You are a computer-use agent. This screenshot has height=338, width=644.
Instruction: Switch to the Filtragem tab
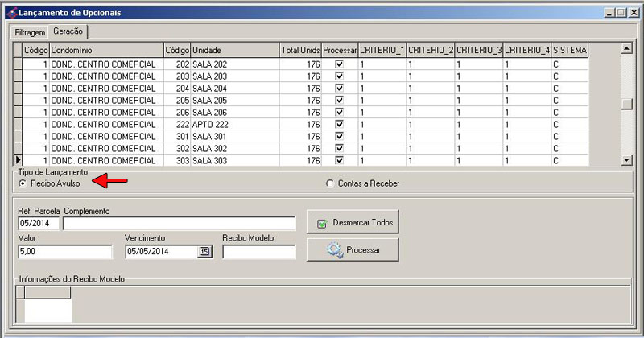click(x=30, y=32)
